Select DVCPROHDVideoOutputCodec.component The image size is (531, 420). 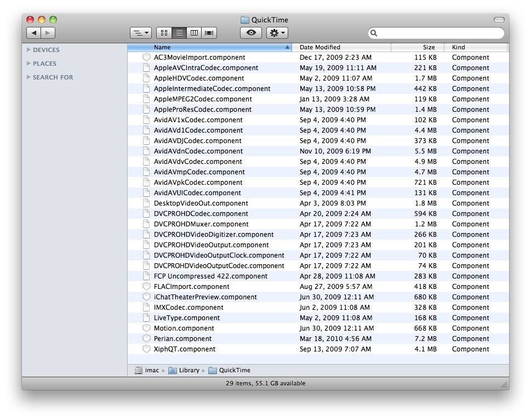pyautogui.click(x=318, y=266)
